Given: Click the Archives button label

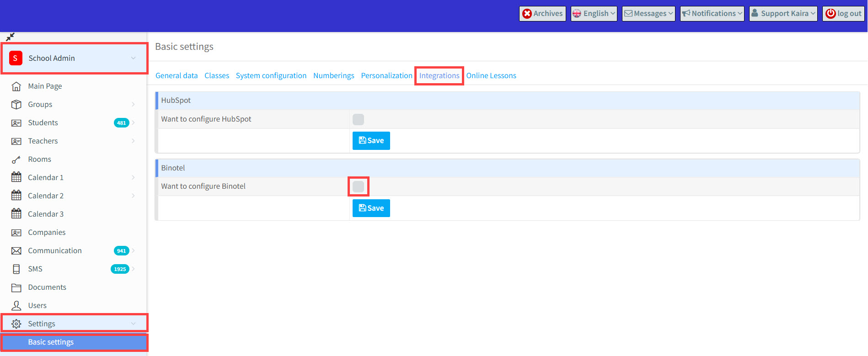Looking at the screenshot, I should coord(548,14).
